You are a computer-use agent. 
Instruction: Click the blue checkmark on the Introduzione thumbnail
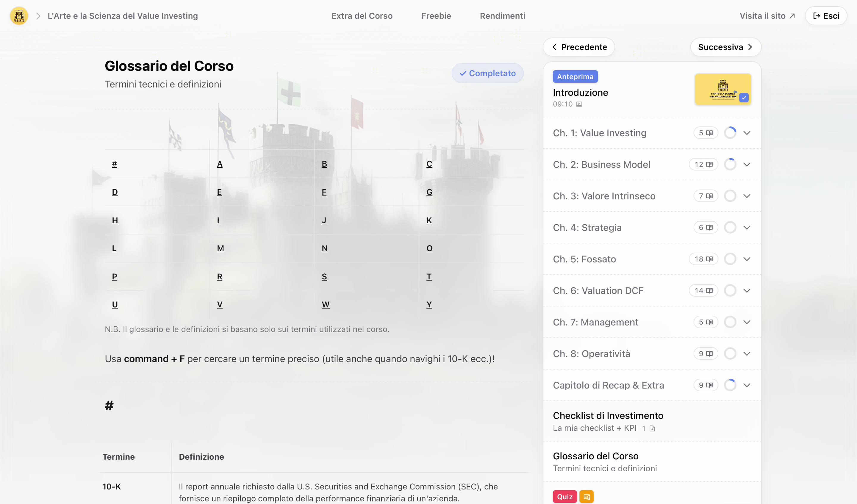(x=744, y=98)
